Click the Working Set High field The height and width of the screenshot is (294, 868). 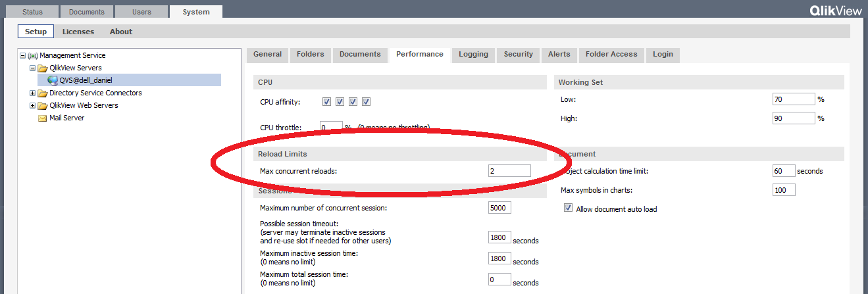(x=794, y=118)
